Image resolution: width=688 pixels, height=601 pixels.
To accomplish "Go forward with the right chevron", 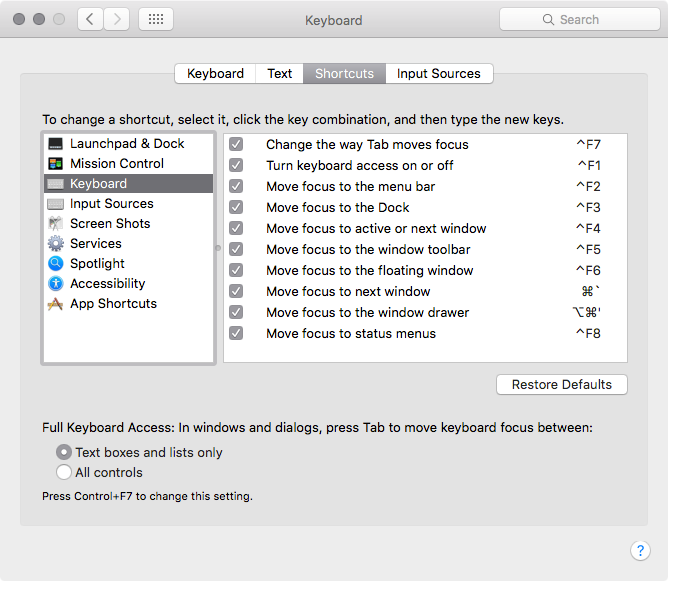I will [x=117, y=19].
